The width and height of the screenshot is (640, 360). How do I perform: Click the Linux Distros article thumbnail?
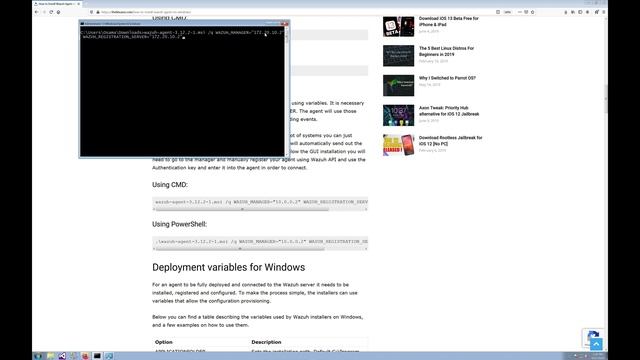tap(398, 56)
